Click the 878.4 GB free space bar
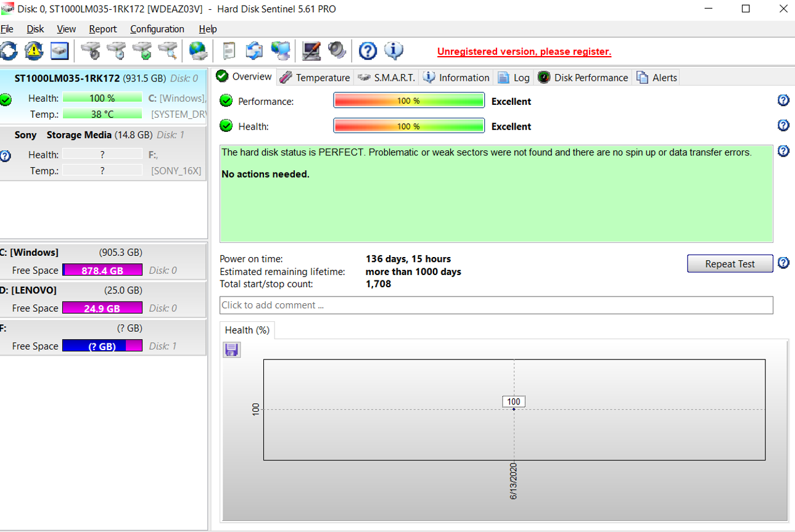 pyautogui.click(x=102, y=270)
